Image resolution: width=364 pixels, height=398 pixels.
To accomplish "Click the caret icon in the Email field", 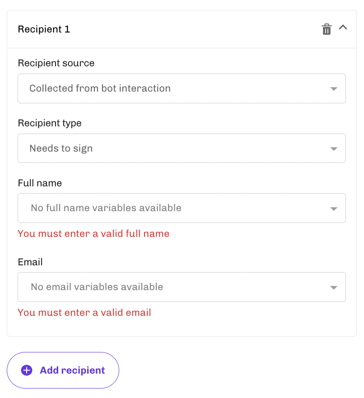I will pyautogui.click(x=333, y=288).
